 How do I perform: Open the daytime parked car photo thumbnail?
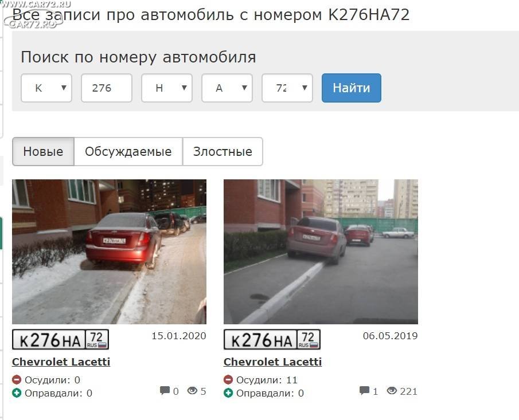321,252
